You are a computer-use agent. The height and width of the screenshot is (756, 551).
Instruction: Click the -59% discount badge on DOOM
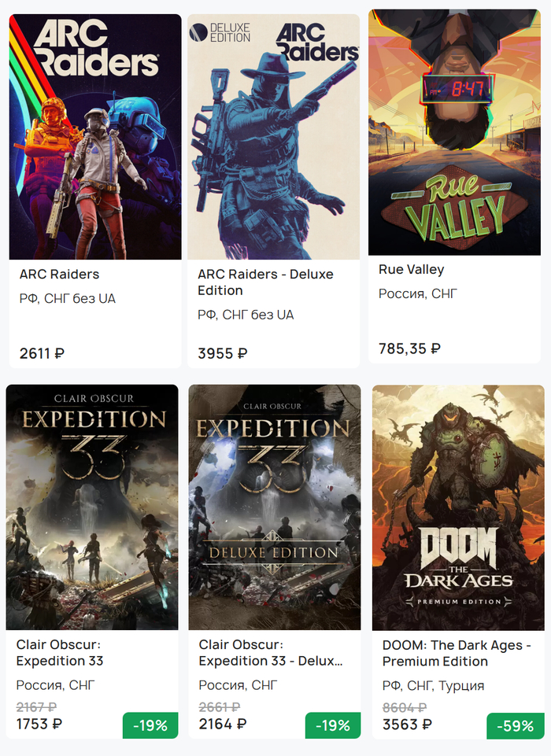point(516,725)
